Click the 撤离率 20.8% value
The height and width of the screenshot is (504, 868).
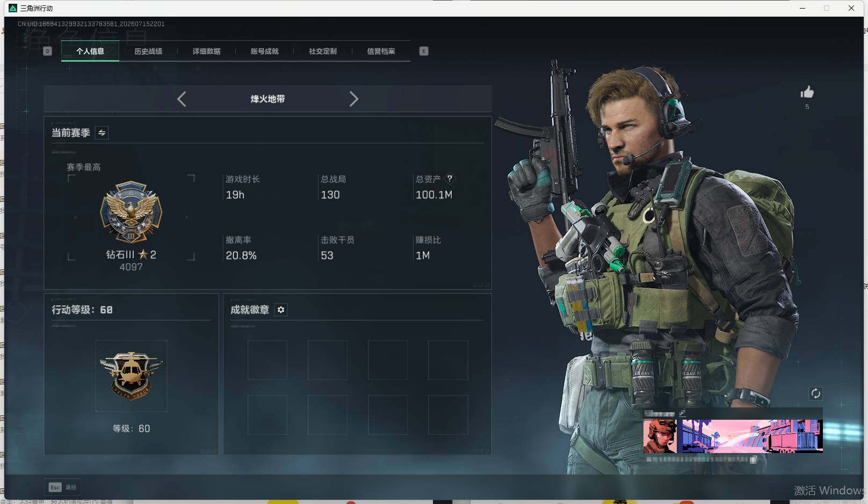coord(241,255)
